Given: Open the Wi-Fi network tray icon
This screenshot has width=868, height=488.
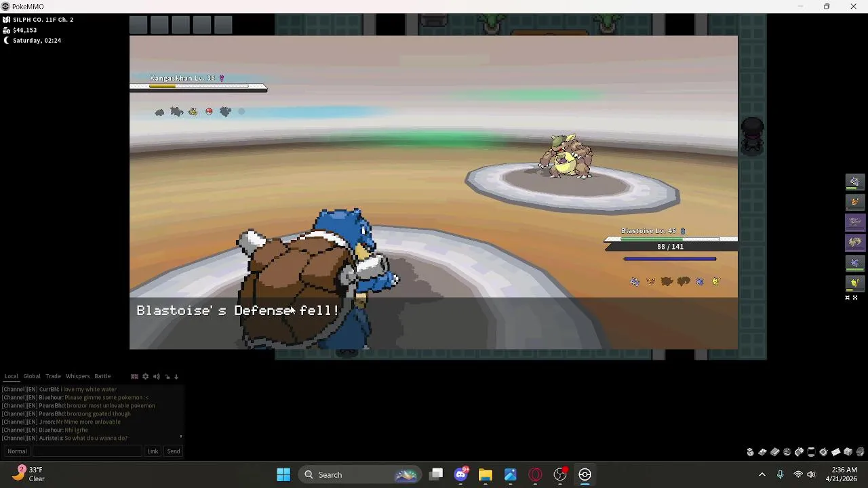Looking at the screenshot, I should coord(798,474).
